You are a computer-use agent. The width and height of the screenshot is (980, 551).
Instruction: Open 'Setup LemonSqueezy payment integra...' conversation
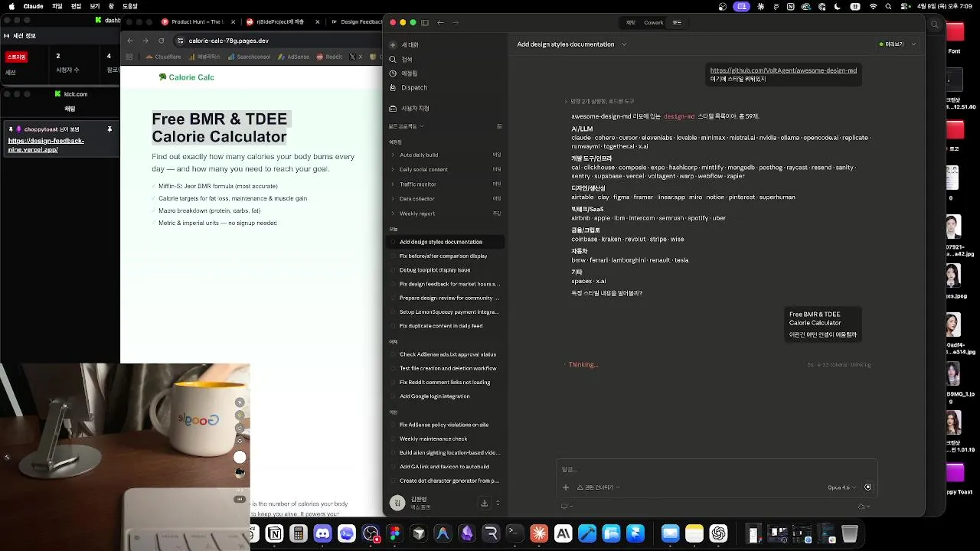(446, 311)
